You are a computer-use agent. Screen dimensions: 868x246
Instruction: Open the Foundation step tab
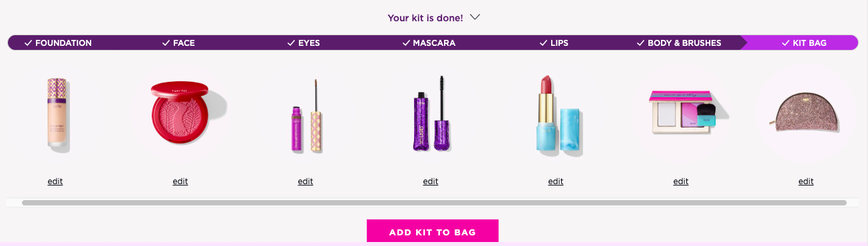58,43
